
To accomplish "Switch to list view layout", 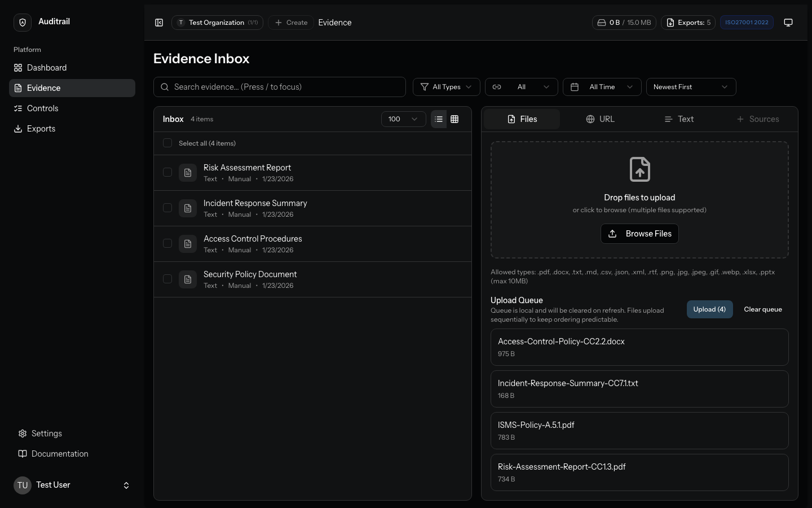I will 439,119.
